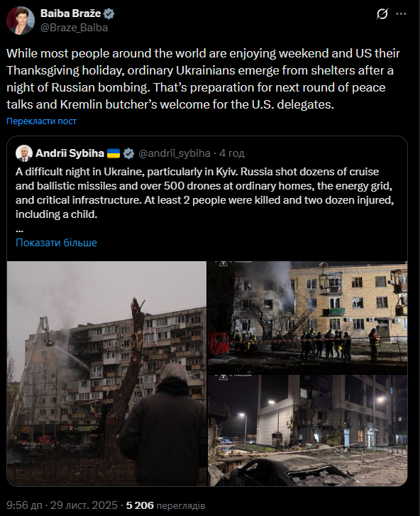
Task: Open the photo of the destroyed car at night
Action: click(307, 430)
